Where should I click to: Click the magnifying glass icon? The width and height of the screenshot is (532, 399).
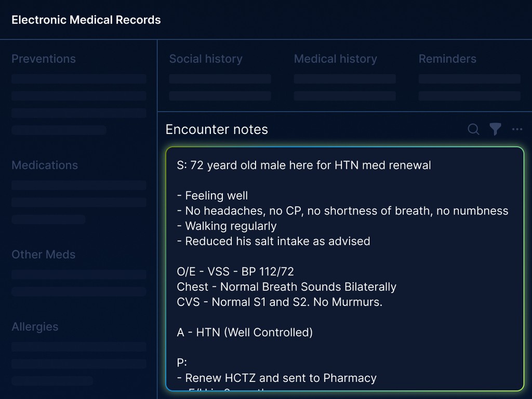click(473, 129)
